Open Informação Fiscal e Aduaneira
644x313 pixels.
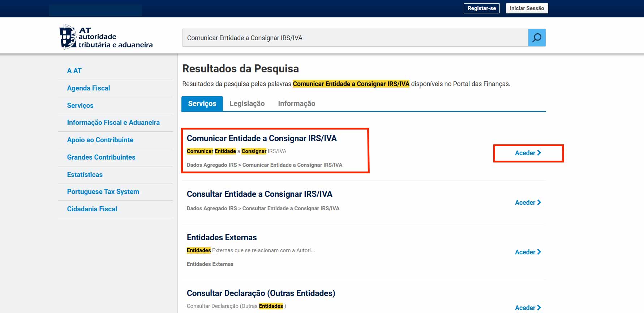pos(113,123)
